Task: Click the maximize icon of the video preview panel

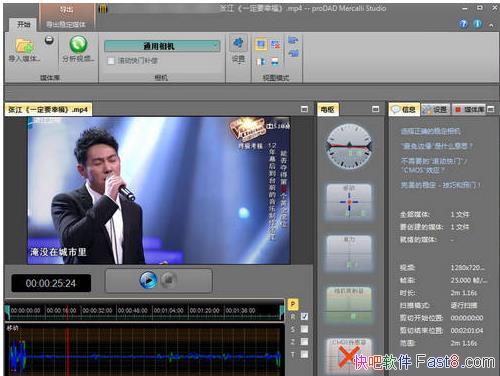Action: (304, 109)
